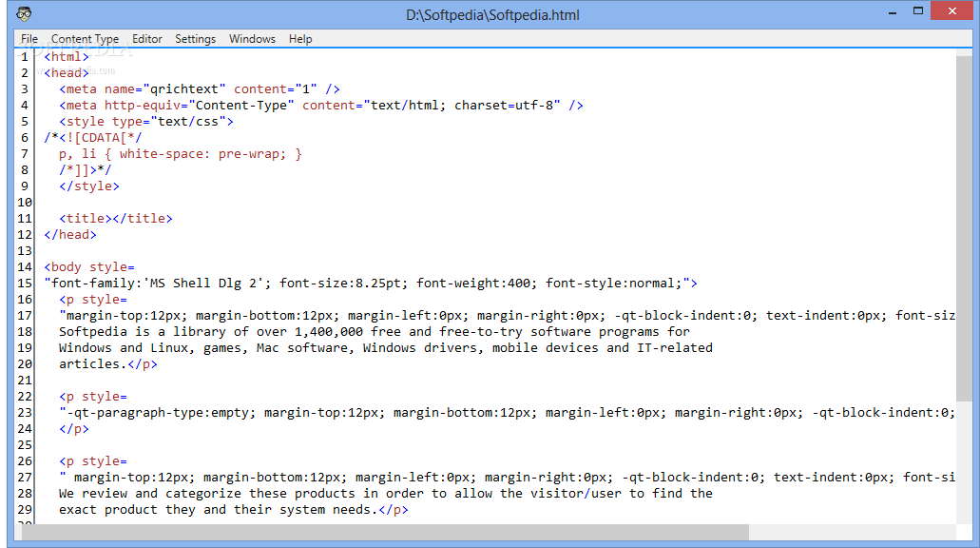Click the 'We review and categorize' line
Viewport: 980px width, 548px height.
point(386,494)
